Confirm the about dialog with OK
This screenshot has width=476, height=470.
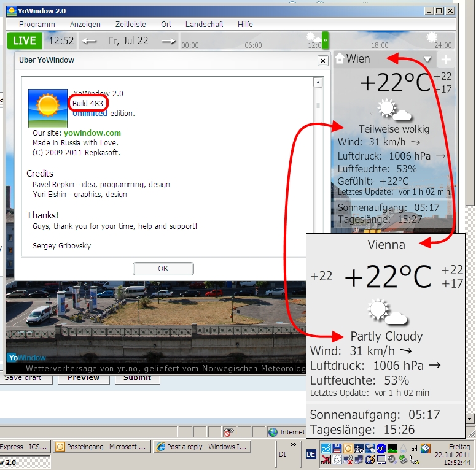click(x=163, y=269)
